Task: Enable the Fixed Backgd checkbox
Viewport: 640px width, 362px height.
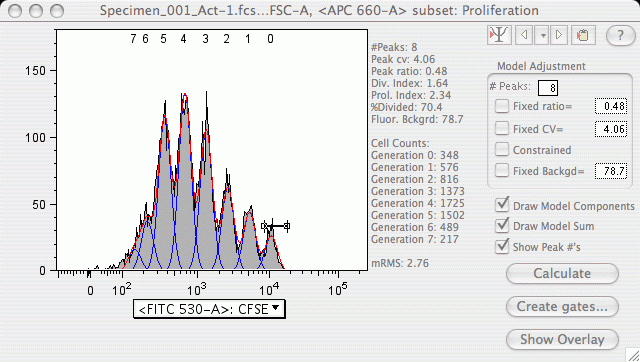Action: [x=502, y=171]
